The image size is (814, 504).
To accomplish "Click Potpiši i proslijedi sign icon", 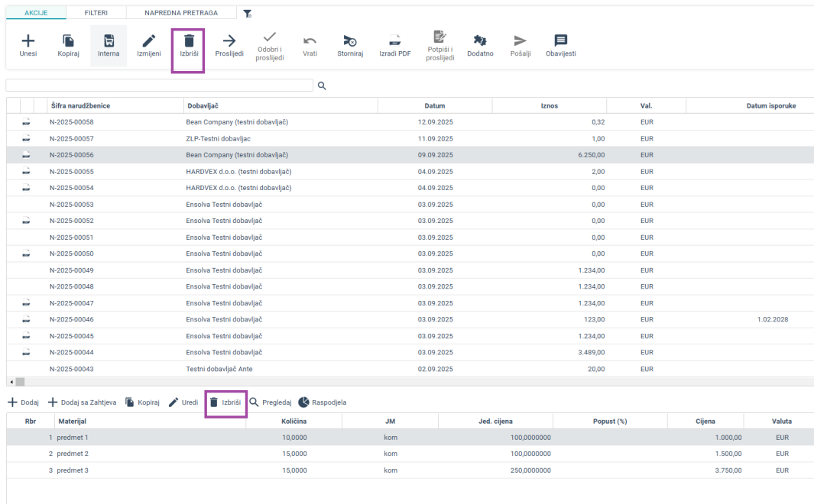I will pos(439,37).
